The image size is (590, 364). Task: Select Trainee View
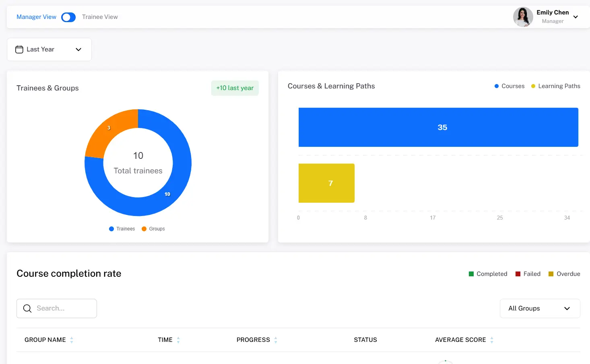point(99,16)
